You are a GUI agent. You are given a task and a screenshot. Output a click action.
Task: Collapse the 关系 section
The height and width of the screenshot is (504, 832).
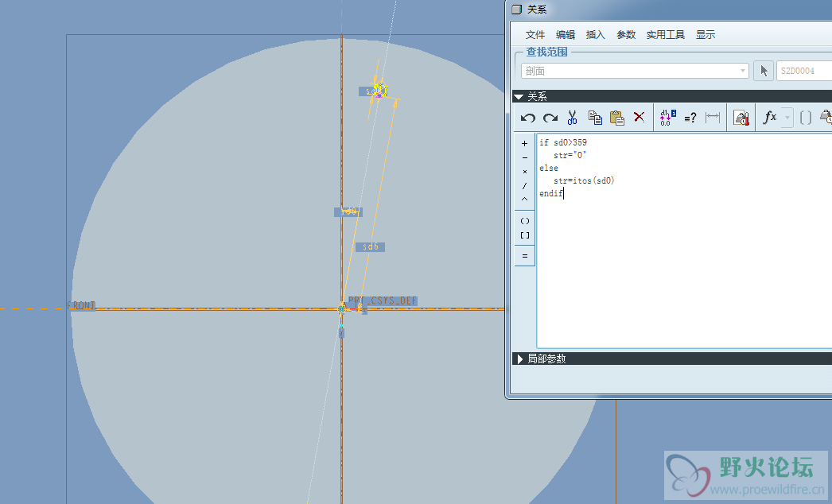[519, 96]
